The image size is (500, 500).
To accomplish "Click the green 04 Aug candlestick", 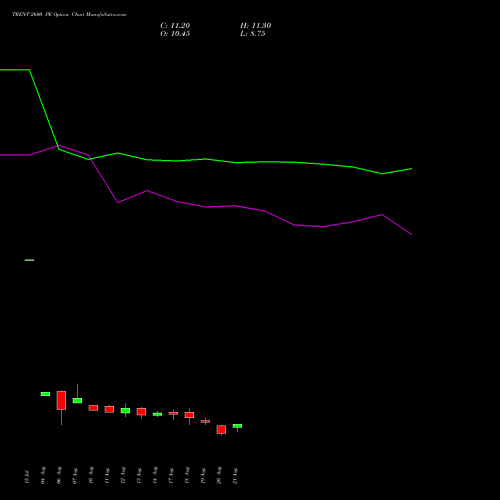I will click(45, 394).
